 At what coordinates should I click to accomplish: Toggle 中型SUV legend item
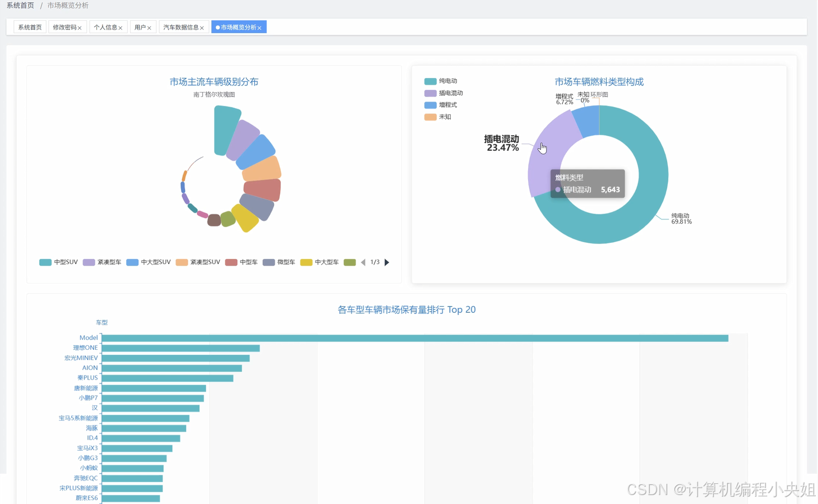(58, 262)
